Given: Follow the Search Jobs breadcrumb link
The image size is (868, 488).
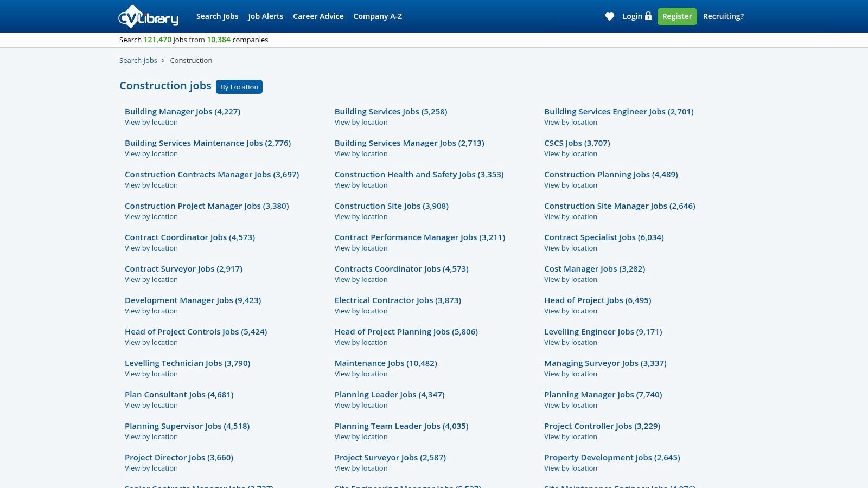Looking at the screenshot, I should (x=138, y=60).
